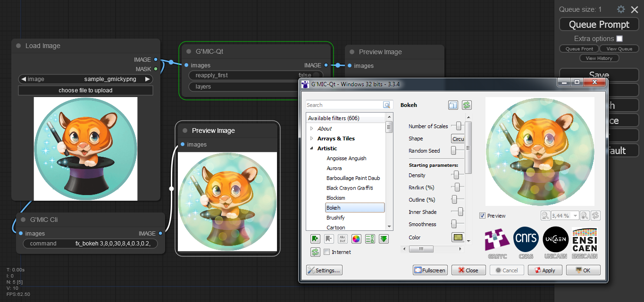Click the Number of Scales slider handle
The image size is (644, 302).
click(x=459, y=126)
